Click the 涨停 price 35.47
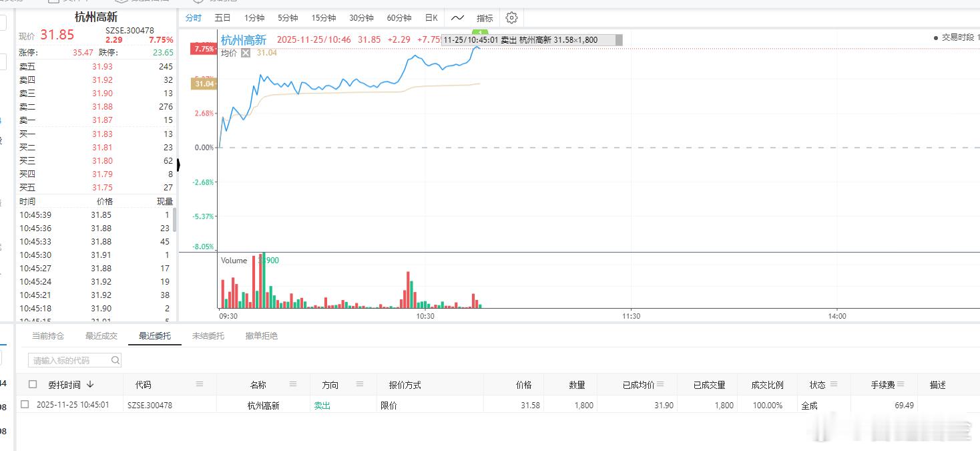 pyautogui.click(x=83, y=52)
